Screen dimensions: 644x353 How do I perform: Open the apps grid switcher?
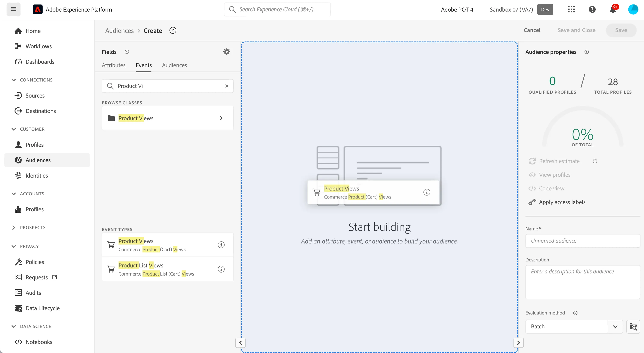tap(571, 9)
